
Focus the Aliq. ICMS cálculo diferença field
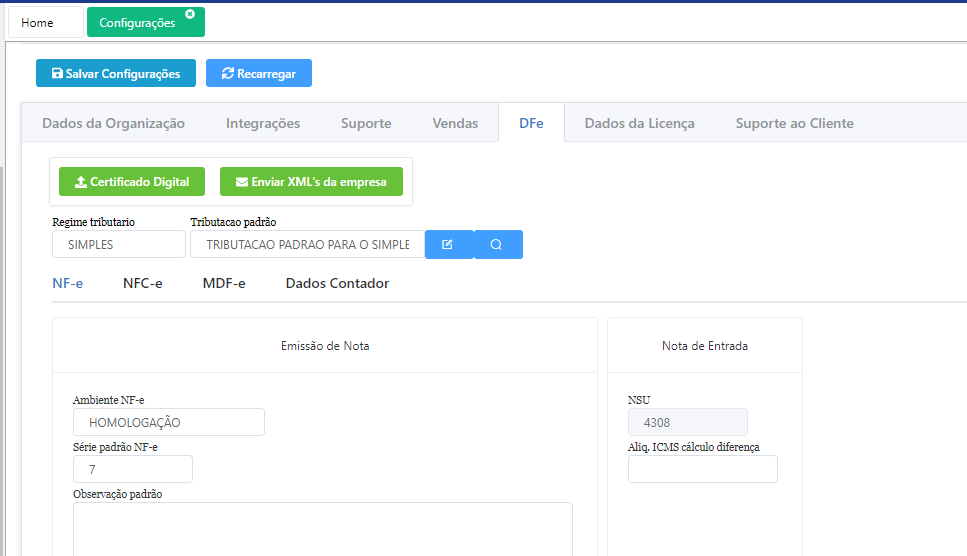702,469
